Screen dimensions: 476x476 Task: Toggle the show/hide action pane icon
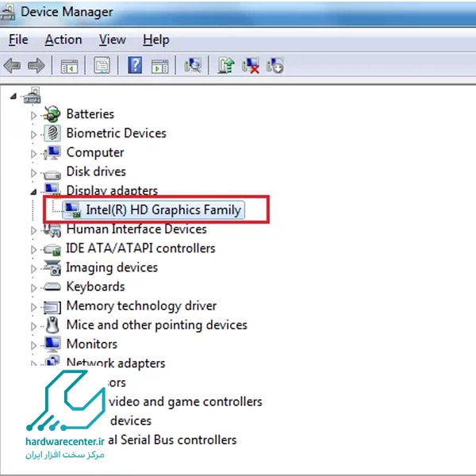[x=159, y=66]
